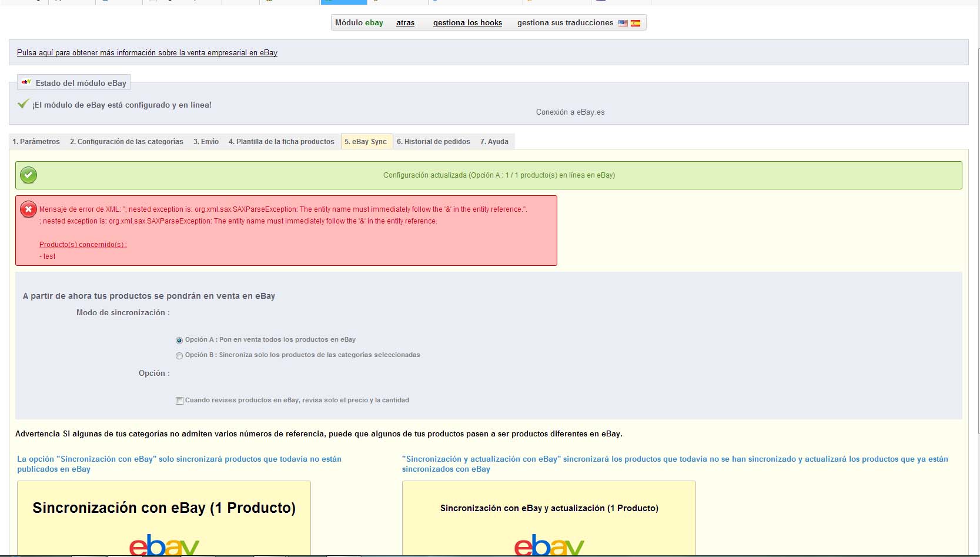Click the atras link
Image resolution: width=980 pixels, height=557 pixels.
(405, 23)
